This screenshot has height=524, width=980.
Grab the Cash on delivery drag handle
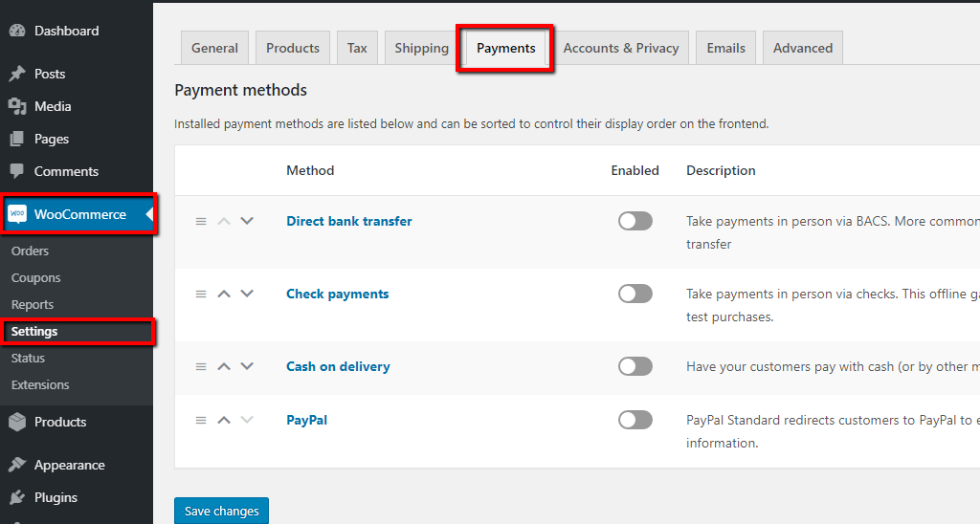(x=201, y=366)
